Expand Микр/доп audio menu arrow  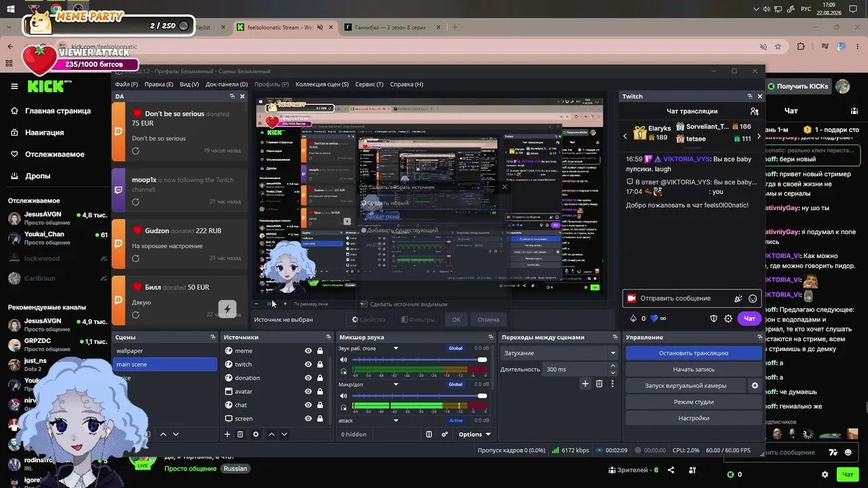pos(396,384)
